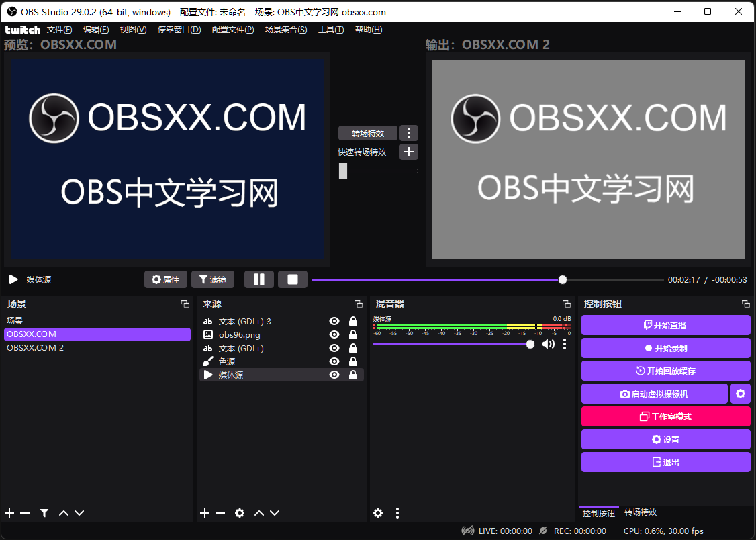
Task: Unlock the obs96.png source
Action: coord(353,334)
